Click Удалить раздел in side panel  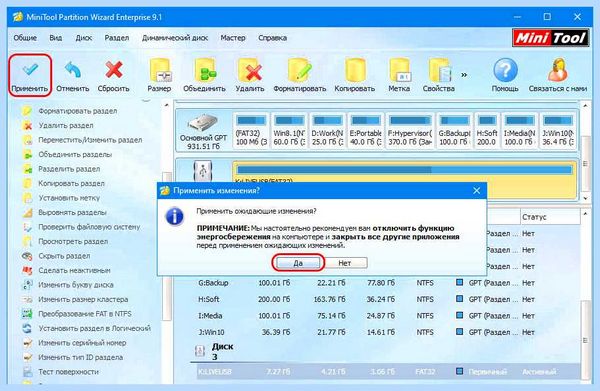(66, 125)
